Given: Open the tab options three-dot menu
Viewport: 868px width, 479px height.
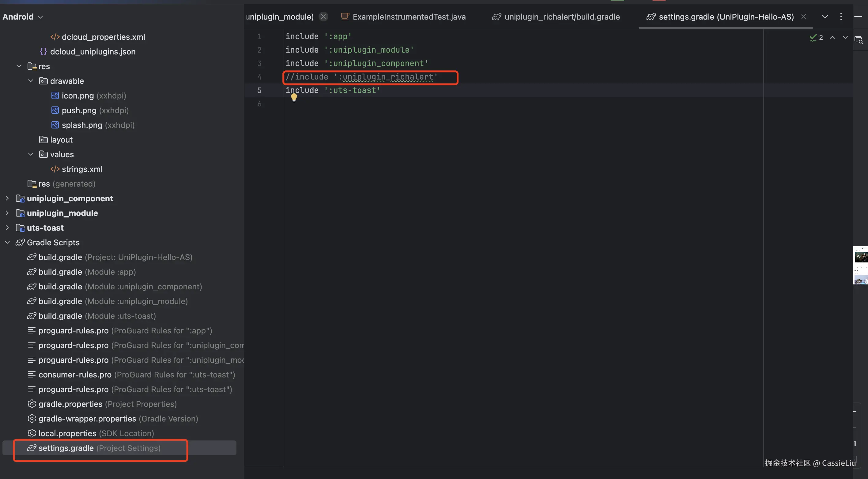Looking at the screenshot, I should pos(841,17).
